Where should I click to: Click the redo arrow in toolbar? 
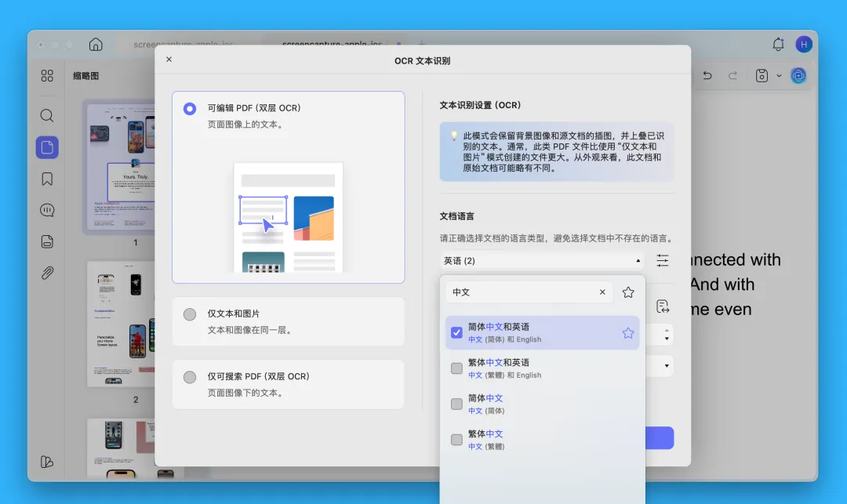(x=732, y=75)
